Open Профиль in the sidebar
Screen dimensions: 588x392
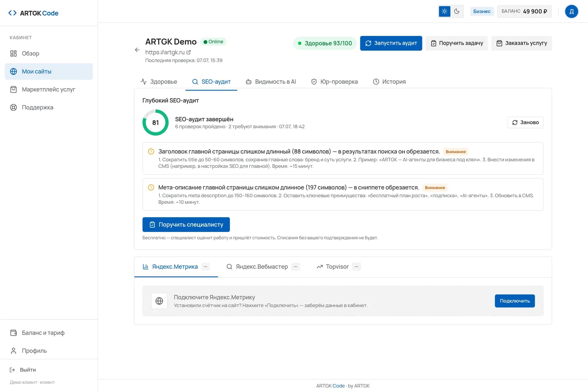click(x=49, y=351)
